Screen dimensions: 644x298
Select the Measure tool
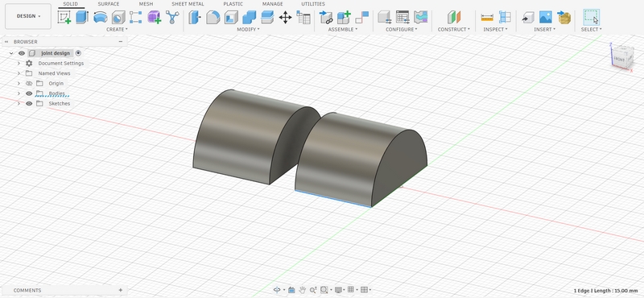tap(487, 17)
